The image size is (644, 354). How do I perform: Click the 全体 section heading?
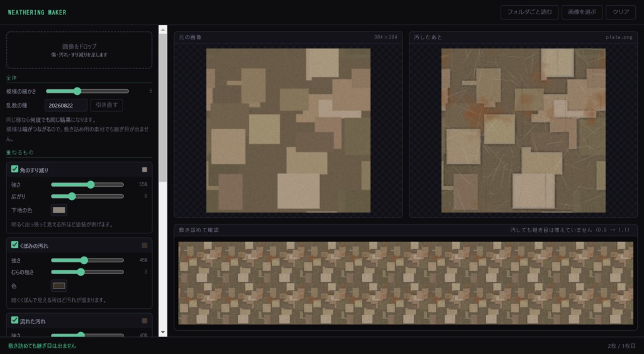[x=11, y=77]
